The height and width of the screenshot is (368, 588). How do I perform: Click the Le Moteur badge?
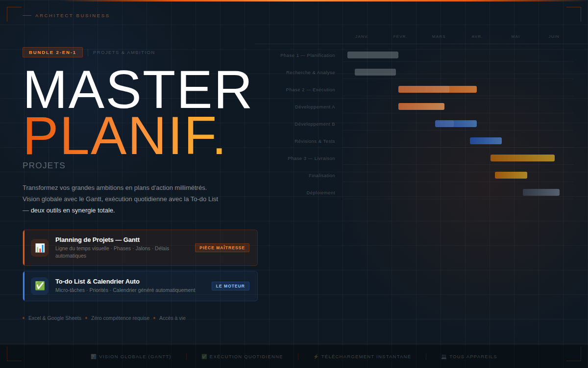(230, 286)
